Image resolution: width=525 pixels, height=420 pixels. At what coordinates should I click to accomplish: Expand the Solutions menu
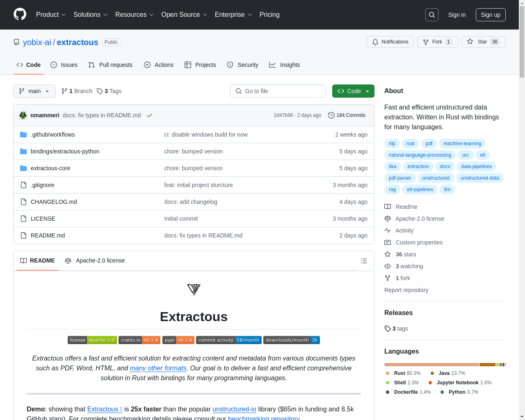tap(91, 15)
